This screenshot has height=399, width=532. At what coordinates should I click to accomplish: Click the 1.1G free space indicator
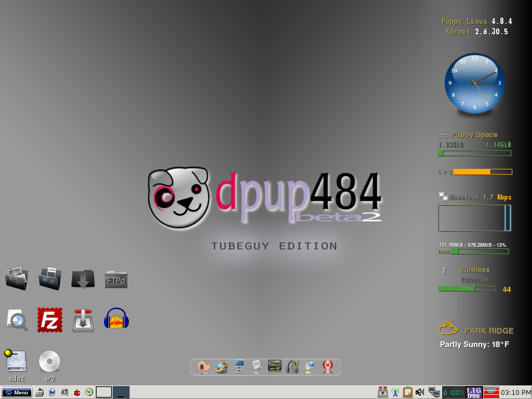click(x=474, y=393)
